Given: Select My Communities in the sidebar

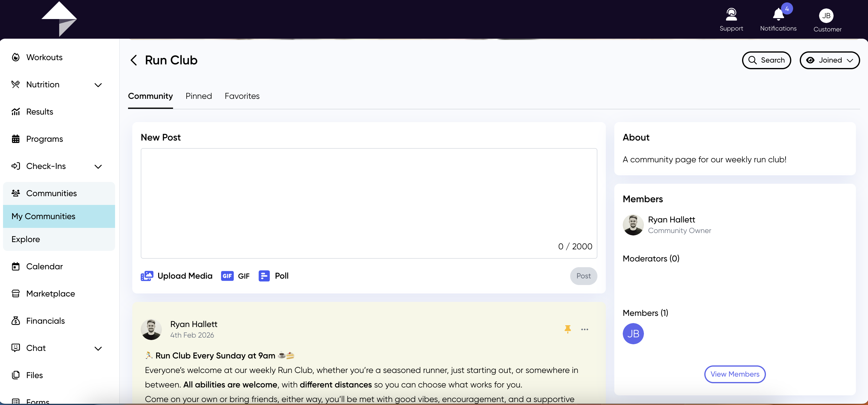Looking at the screenshot, I should tap(59, 216).
